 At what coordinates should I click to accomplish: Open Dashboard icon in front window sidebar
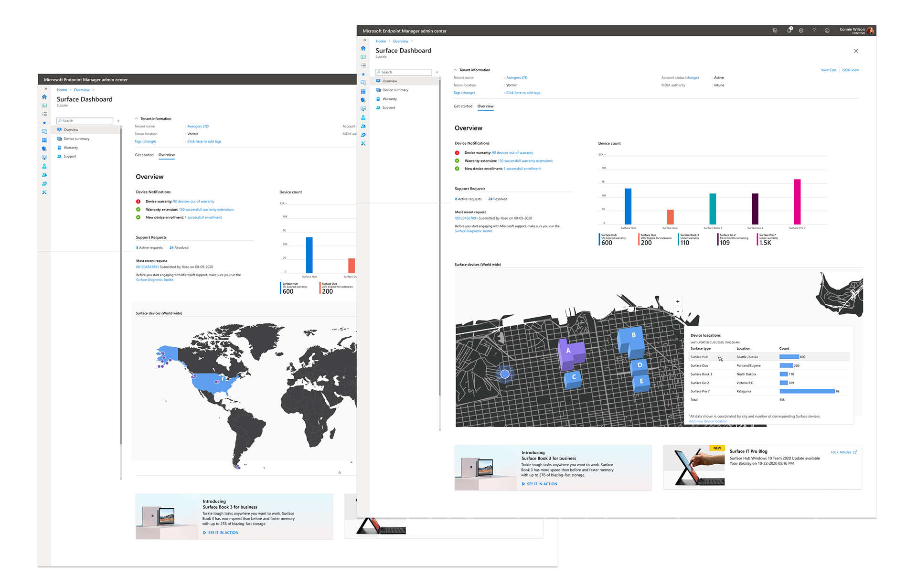[363, 57]
